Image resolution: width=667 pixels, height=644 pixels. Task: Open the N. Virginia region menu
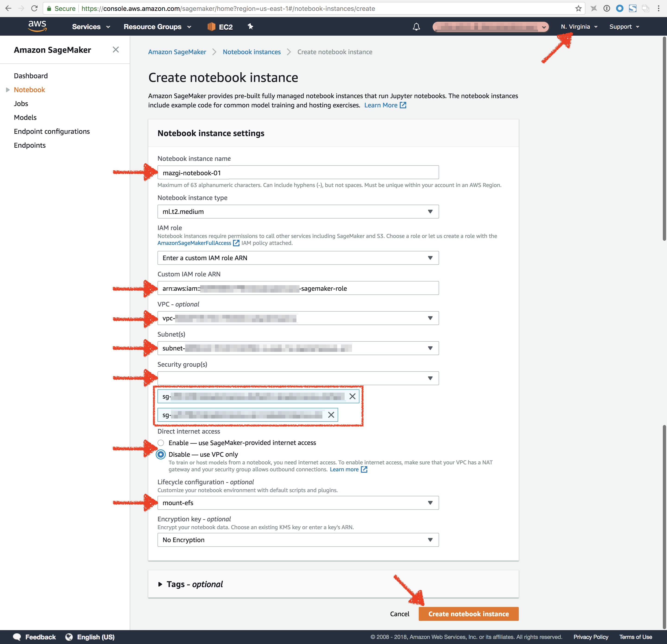579,27
